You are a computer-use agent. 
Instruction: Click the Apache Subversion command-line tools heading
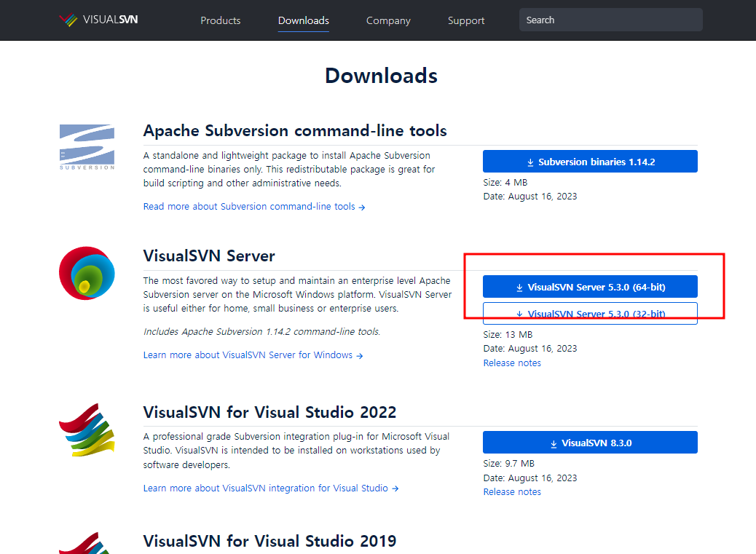click(x=295, y=130)
